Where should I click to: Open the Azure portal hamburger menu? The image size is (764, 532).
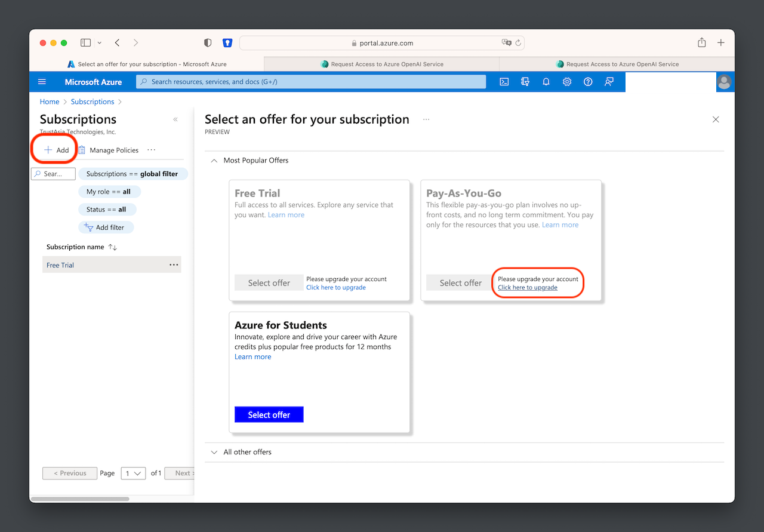pos(42,82)
